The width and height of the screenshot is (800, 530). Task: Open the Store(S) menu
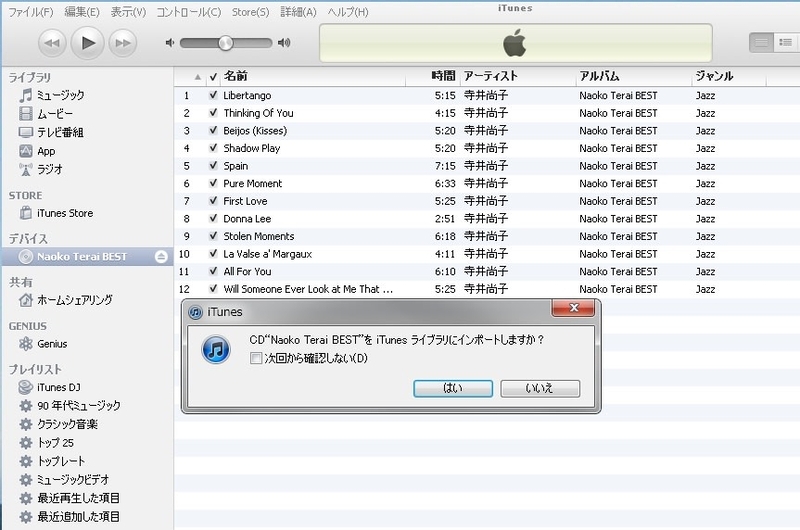[250, 12]
